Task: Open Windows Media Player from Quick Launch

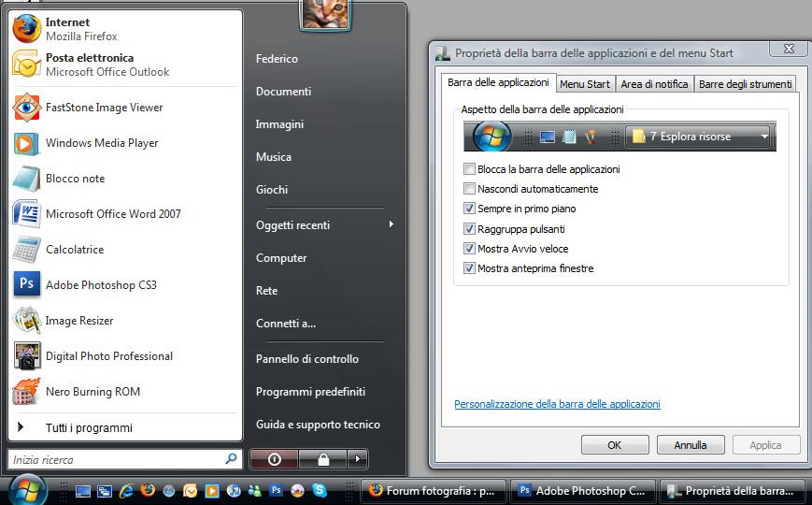Action: [211, 491]
